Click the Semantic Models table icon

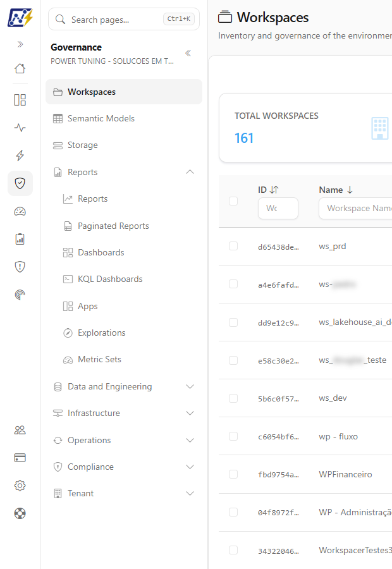coord(58,119)
